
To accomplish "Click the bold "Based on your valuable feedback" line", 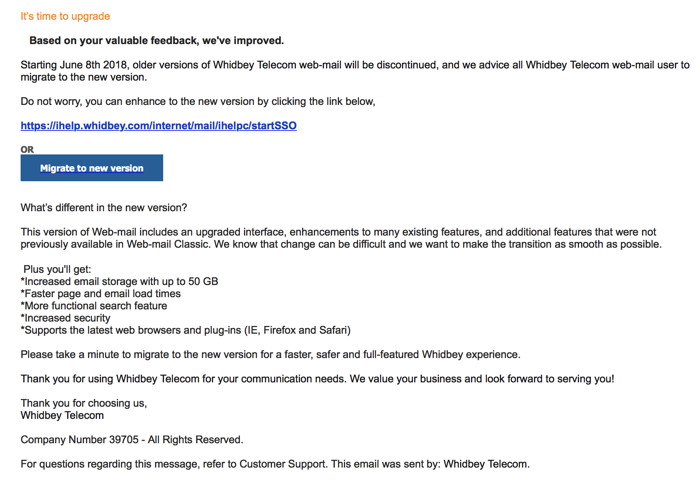I will coord(156,41).
